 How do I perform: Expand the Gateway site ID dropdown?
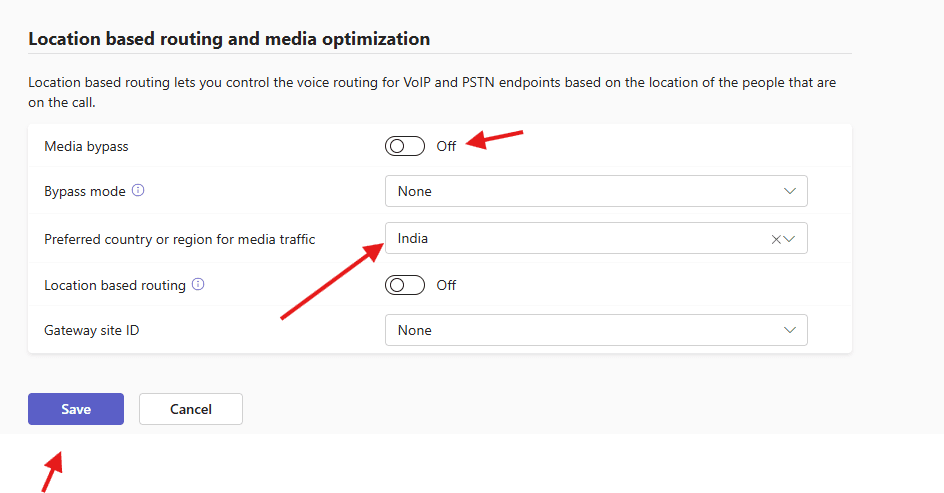[595, 330]
